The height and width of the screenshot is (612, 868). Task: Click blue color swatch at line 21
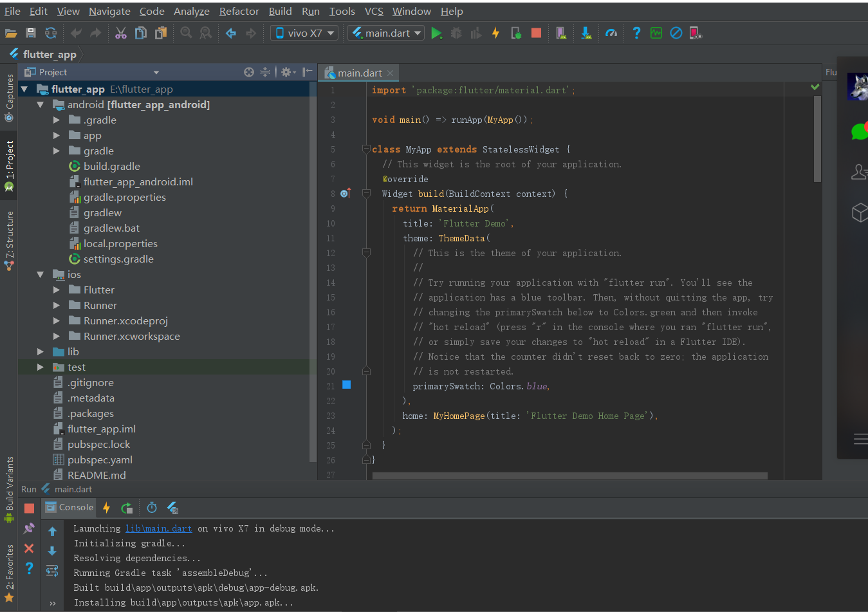(x=346, y=384)
